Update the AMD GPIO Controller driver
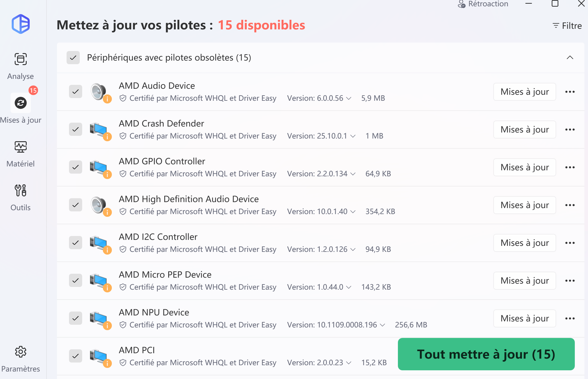The height and width of the screenshot is (379, 588). [x=525, y=167]
